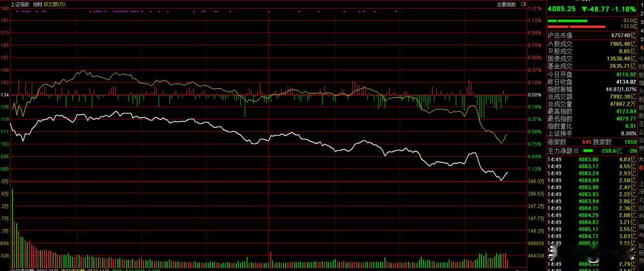This screenshot has height=271, width=644.
Task: Click the green 主力净额 indicator bar
Action: point(588,150)
